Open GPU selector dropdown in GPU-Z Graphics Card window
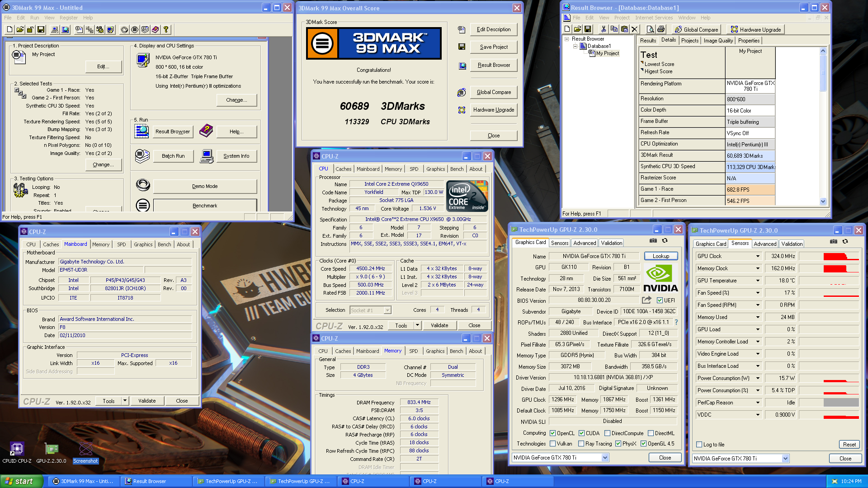The width and height of the screenshot is (868, 488). [605, 458]
